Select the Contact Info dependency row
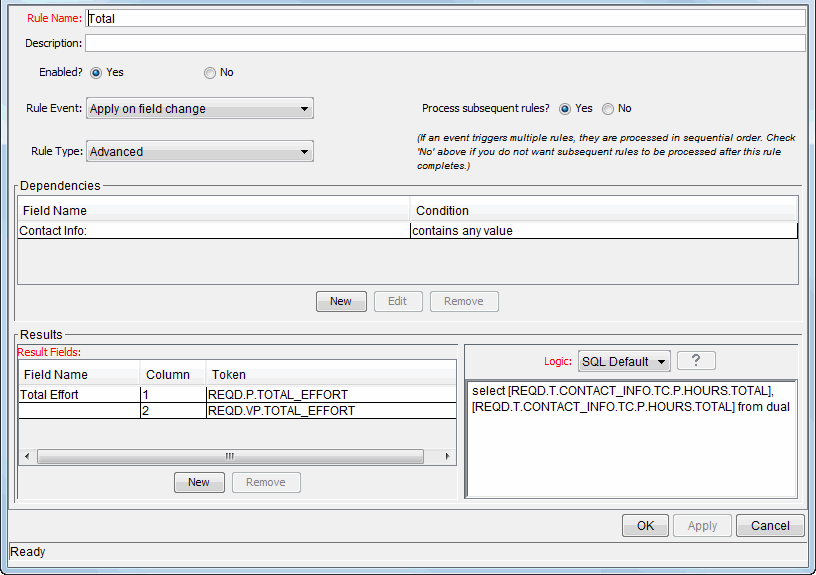816x575 pixels. coord(214,231)
